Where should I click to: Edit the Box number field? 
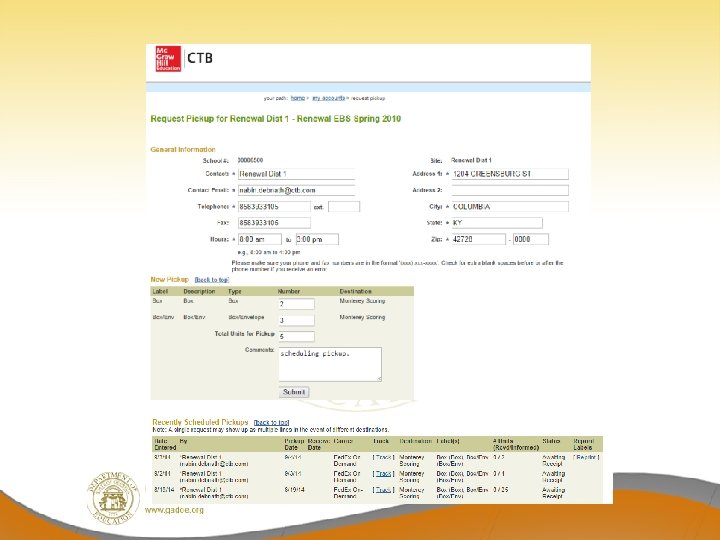pyautogui.click(x=297, y=304)
